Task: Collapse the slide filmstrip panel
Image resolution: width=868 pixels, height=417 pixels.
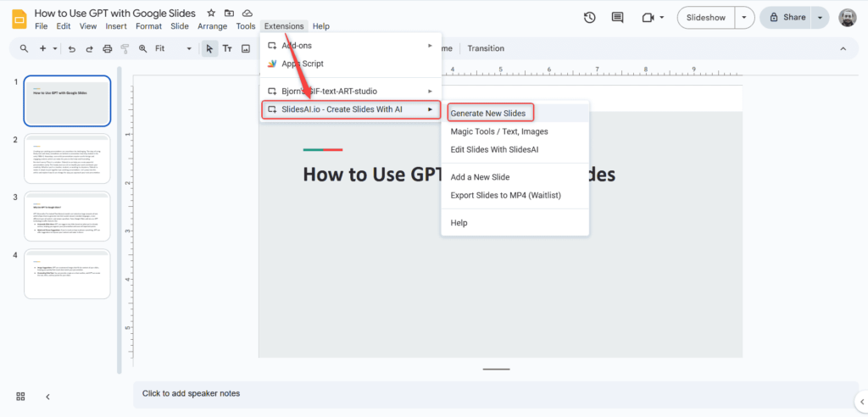Action: (x=47, y=396)
